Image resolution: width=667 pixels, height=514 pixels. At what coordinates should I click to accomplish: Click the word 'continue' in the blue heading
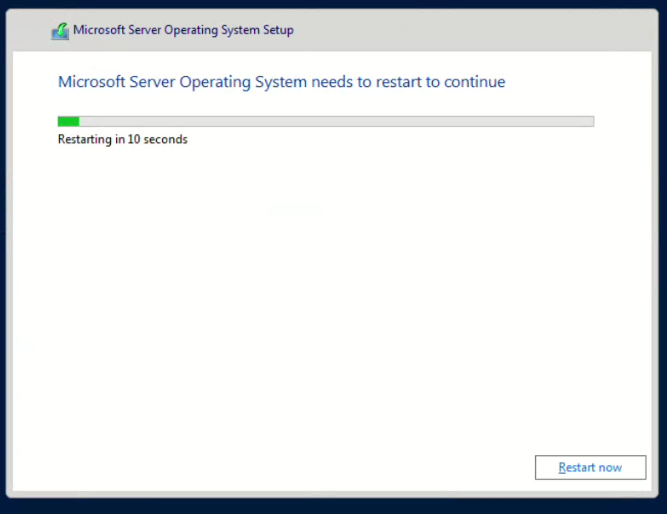[x=474, y=82]
